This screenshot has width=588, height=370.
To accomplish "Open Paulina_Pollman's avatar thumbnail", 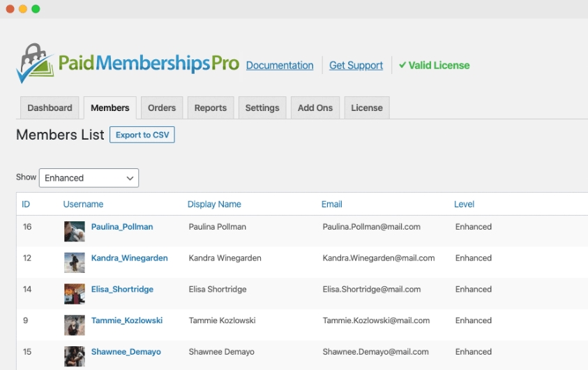I will [74, 231].
